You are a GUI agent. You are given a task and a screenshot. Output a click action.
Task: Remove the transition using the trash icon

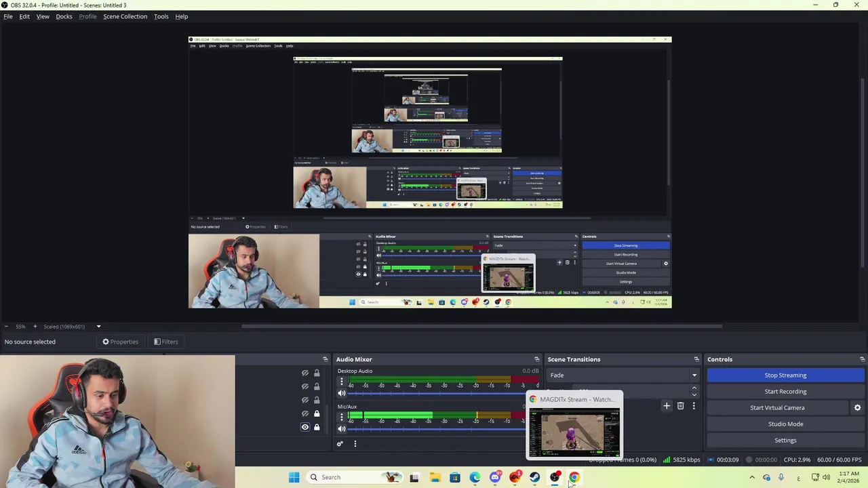[680, 406]
